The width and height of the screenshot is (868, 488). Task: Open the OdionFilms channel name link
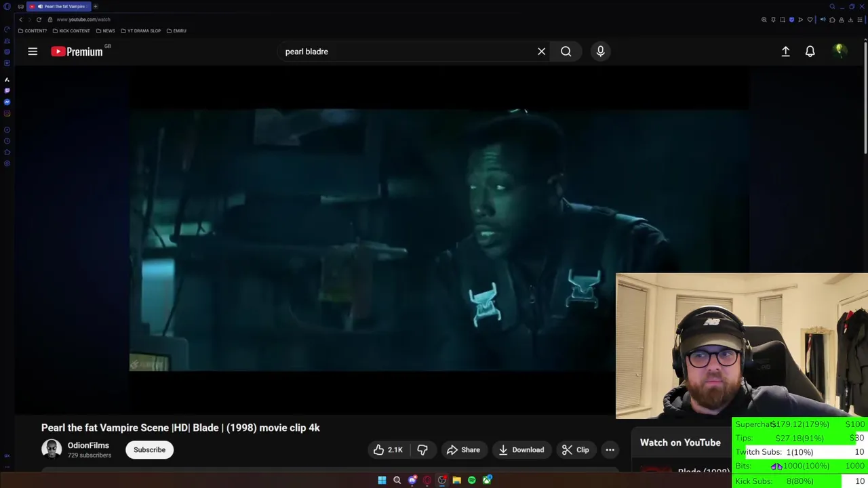tap(88, 445)
